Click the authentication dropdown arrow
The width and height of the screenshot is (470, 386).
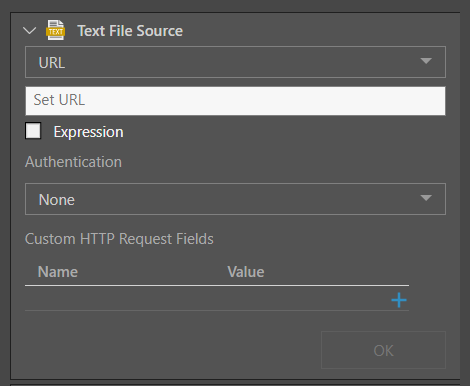[x=426, y=198]
